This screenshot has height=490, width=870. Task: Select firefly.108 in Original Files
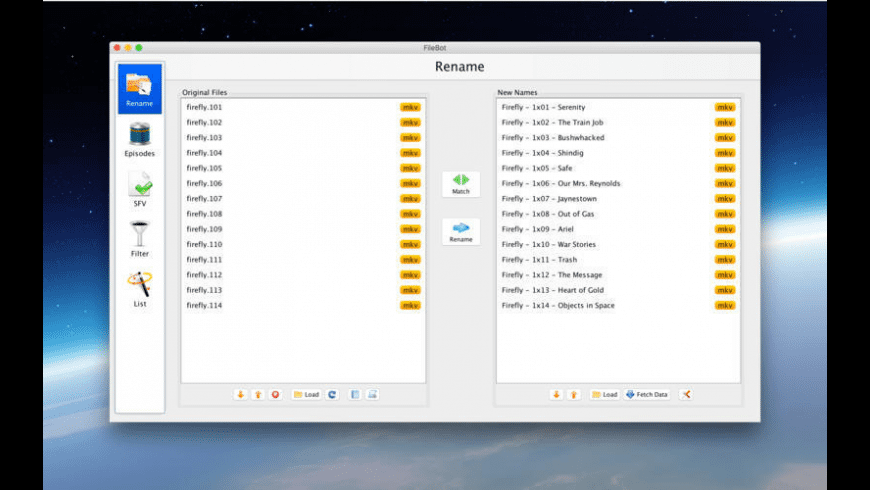pyautogui.click(x=303, y=214)
